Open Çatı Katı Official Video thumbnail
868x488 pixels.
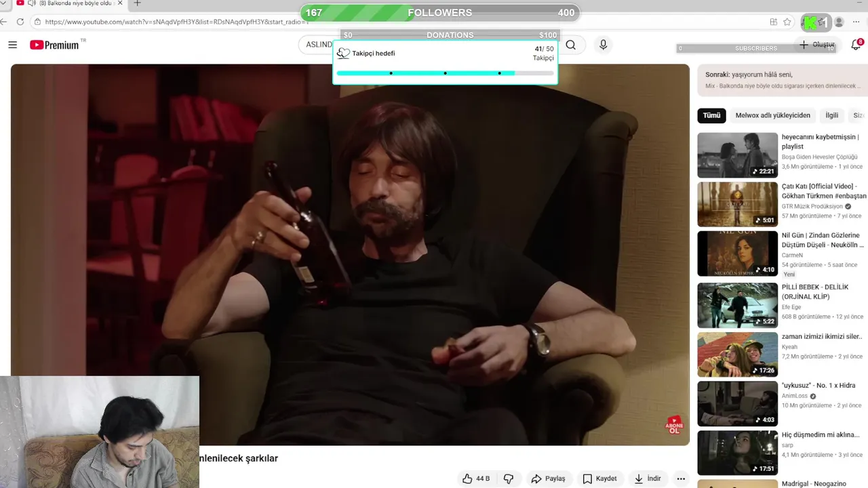737,204
